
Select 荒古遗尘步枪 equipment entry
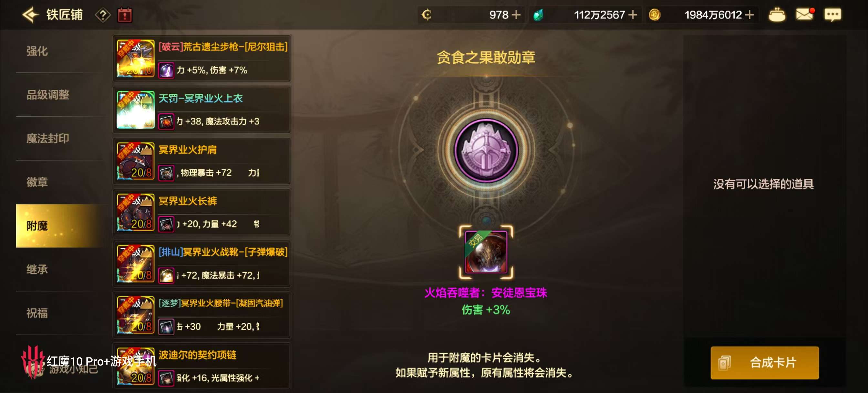(x=202, y=58)
